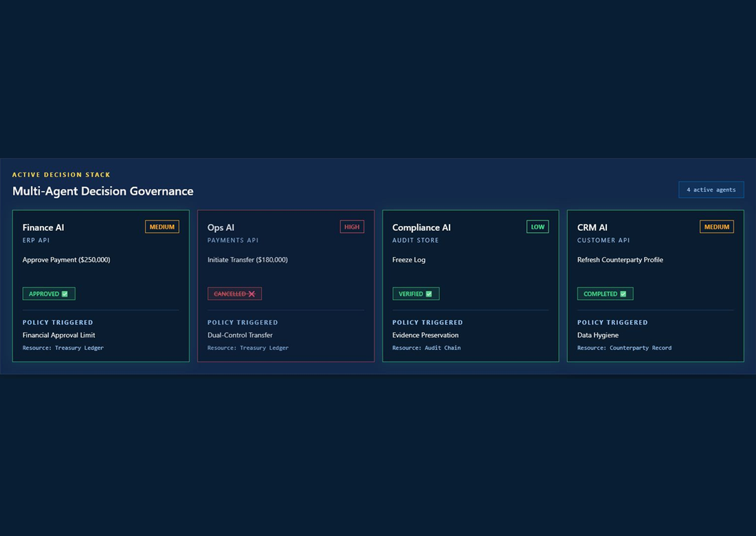Open the Ops AI card title
Image resolution: width=756 pixels, height=536 pixels.
pyautogui.click(x=221, y=227)
